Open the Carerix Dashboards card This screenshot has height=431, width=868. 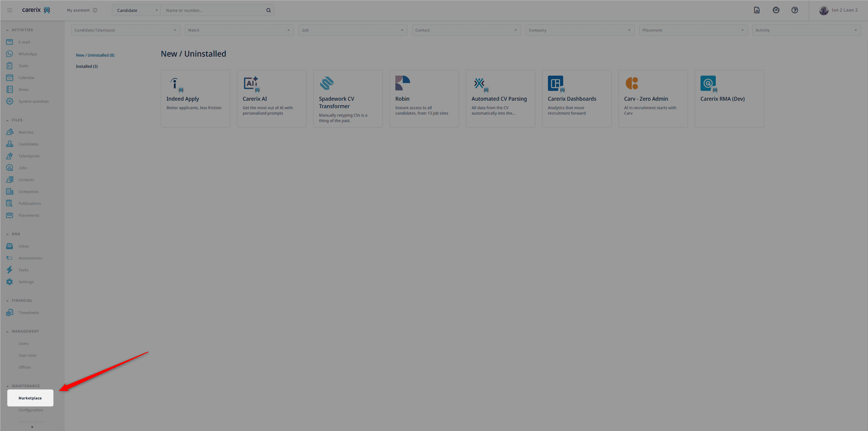pos(577,99)
